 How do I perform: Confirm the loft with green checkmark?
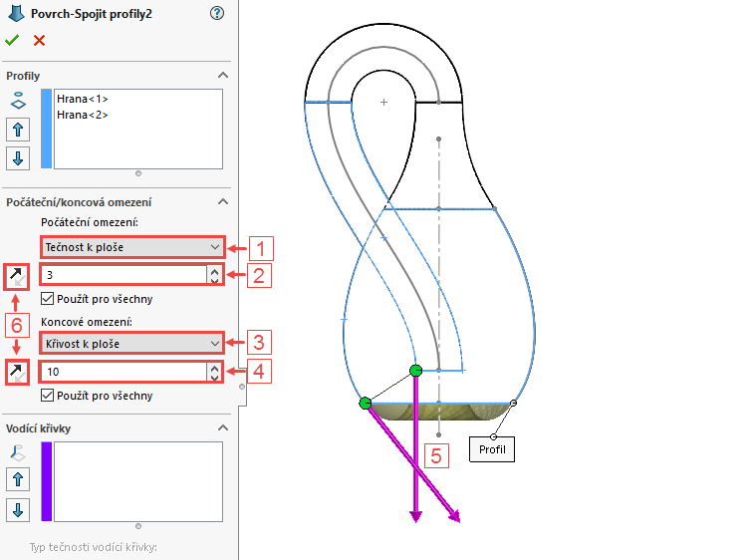point(12,41)
